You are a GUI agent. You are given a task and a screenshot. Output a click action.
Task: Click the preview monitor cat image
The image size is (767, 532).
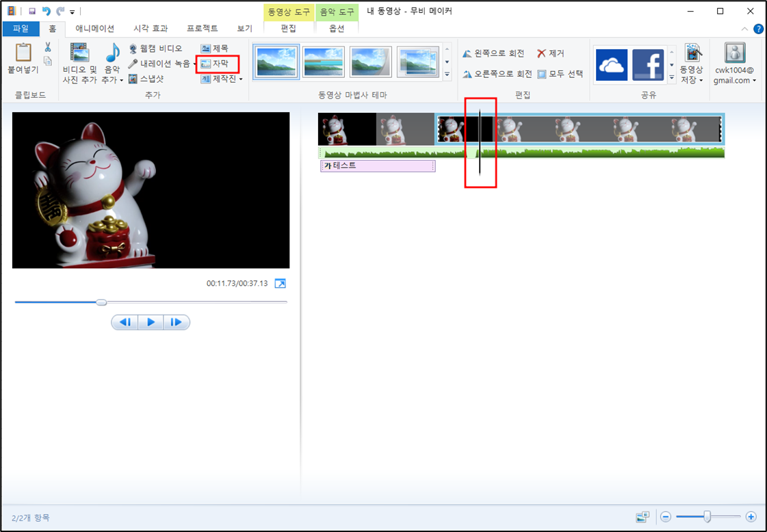[x=151, y=190]
